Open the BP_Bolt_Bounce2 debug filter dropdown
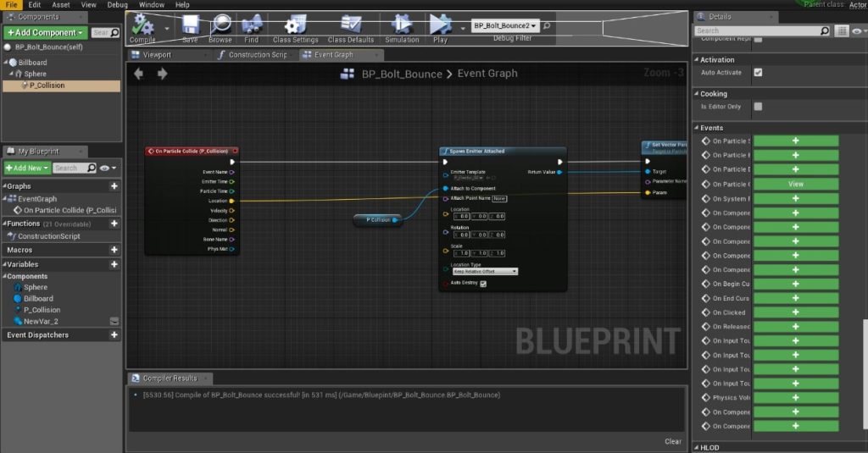 click(504, 25)
